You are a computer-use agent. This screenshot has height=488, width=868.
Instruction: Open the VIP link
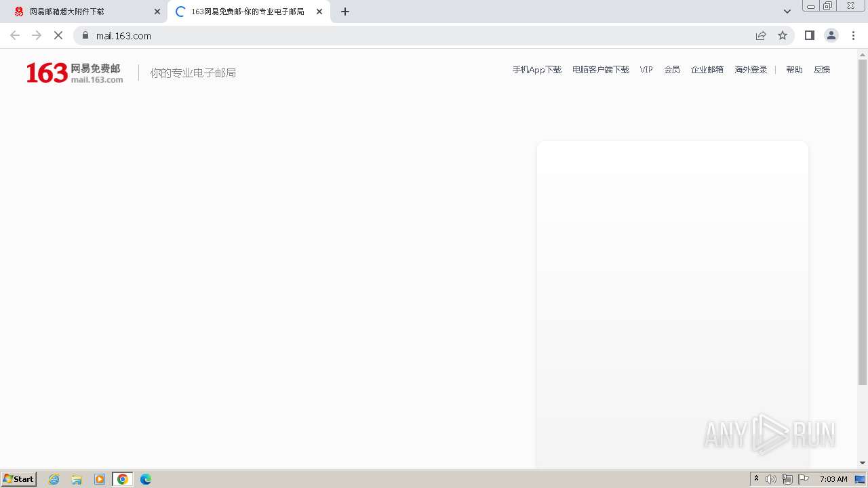pyautogui.click(x=646, y=70)
